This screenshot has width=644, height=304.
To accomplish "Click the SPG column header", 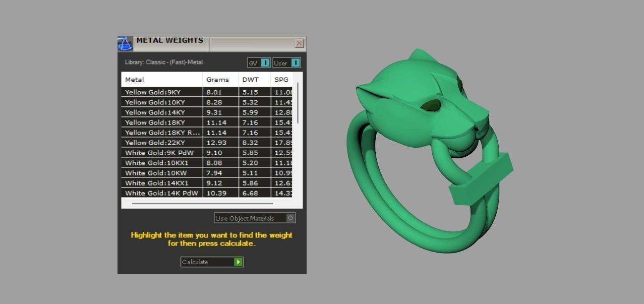I will (x=281, y=80).
